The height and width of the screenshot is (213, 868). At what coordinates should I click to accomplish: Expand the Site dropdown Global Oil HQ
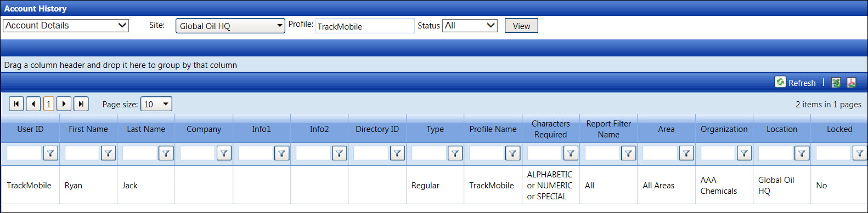pyautogui.click(x=230, y=26)
